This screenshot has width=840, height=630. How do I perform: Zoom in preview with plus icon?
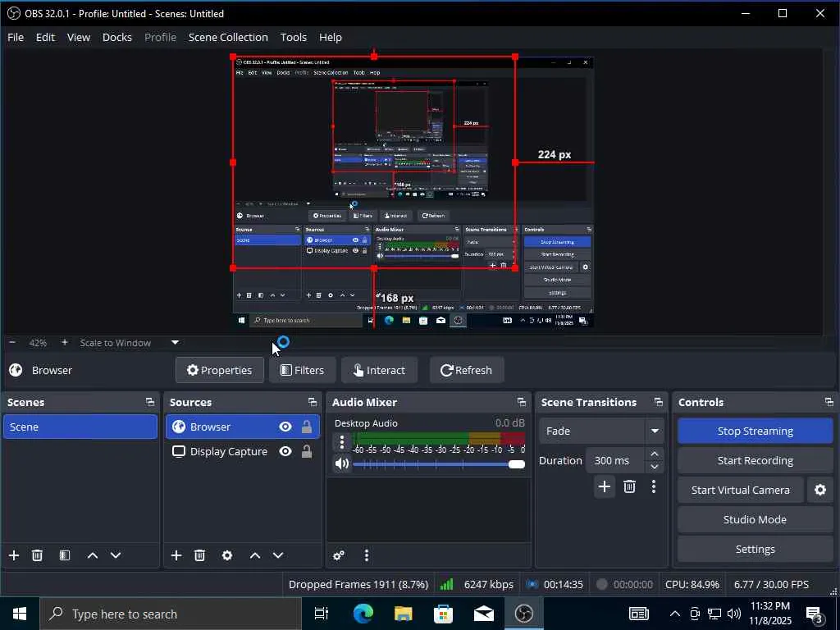[x=64, y=343]
